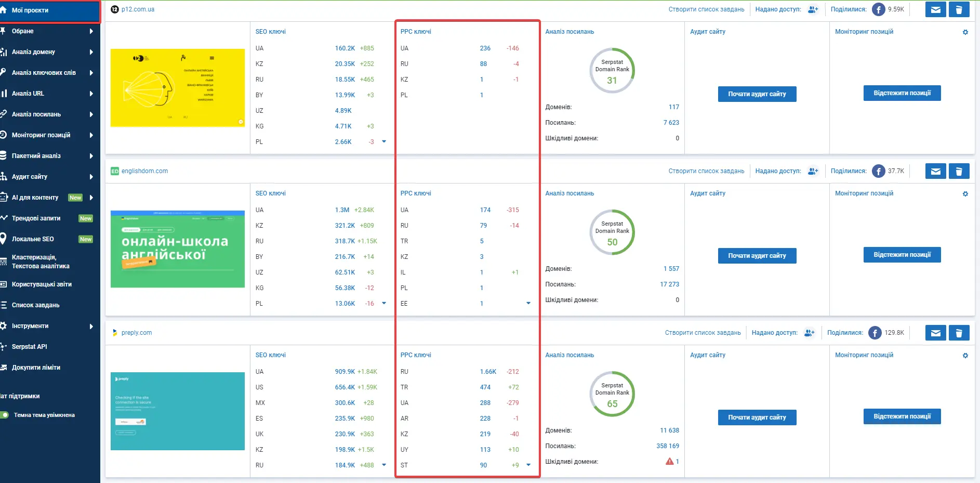Click the Domain Rank 50 gauge

(612, 232)
